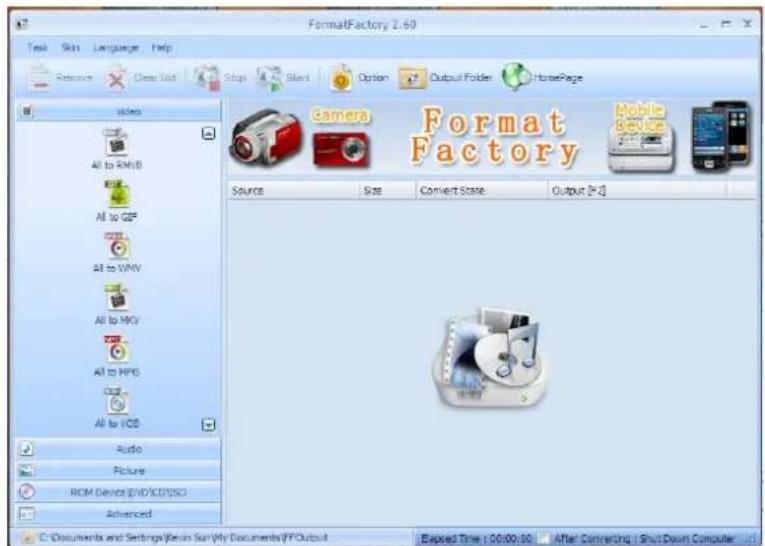Image resolution: width=765 pixels, height=546 pixels.
Task: Click the Remove toolbar icon
Action: pyautogui.click(x=39, y=78)
